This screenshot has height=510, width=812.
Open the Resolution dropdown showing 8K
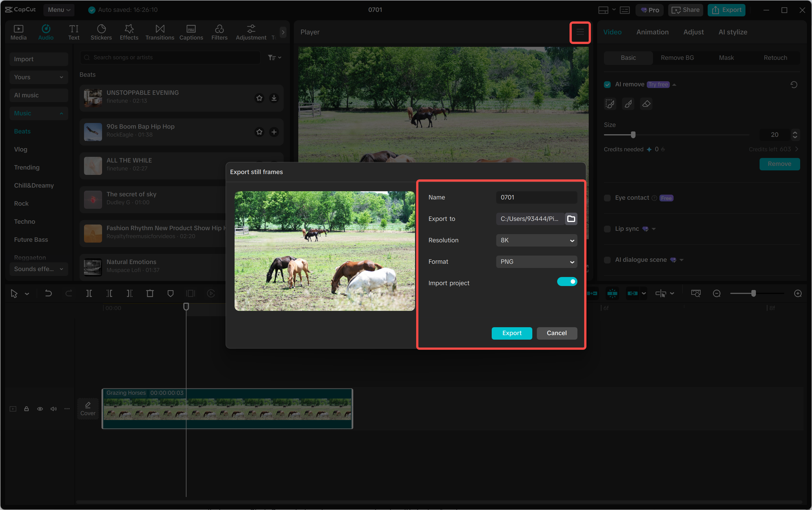(x=536, y=240)
